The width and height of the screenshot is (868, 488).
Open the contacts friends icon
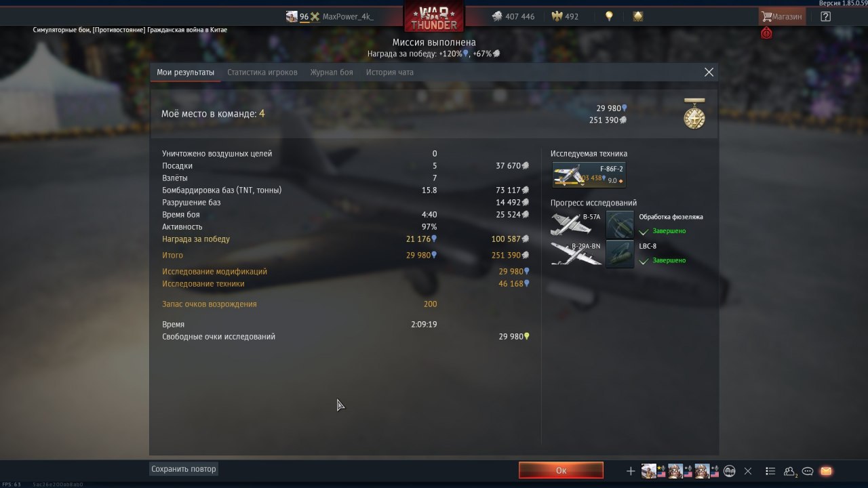(790, 471)
